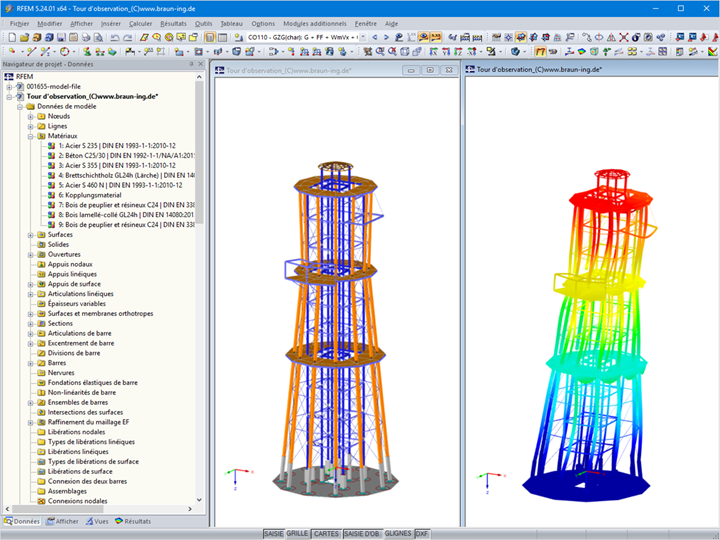Collapse the Matériaux tree node

[31, 136]
